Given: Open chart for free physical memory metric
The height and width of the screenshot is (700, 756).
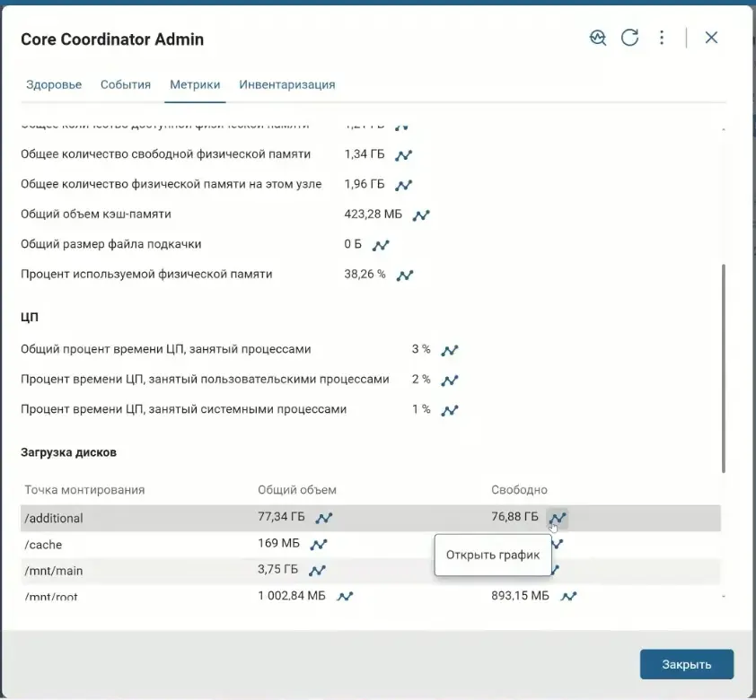Looking at the screenshot, I should pyautogui.click(x=404, y=154).
